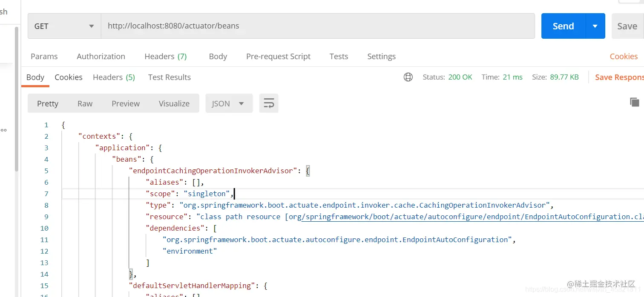Switch to Preview view
Image resolution: width=644 pixels, height=297 pixels.
(x=126, y=103)
